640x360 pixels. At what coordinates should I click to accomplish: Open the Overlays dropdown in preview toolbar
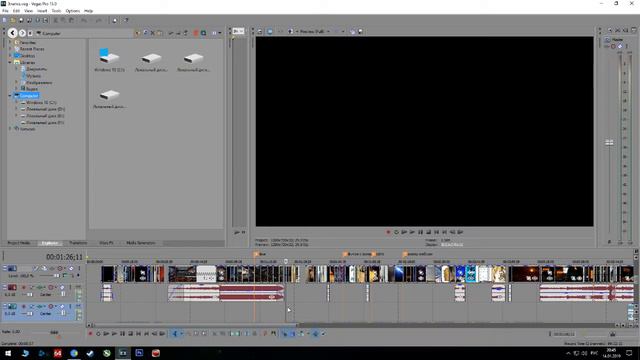[343, 31]
